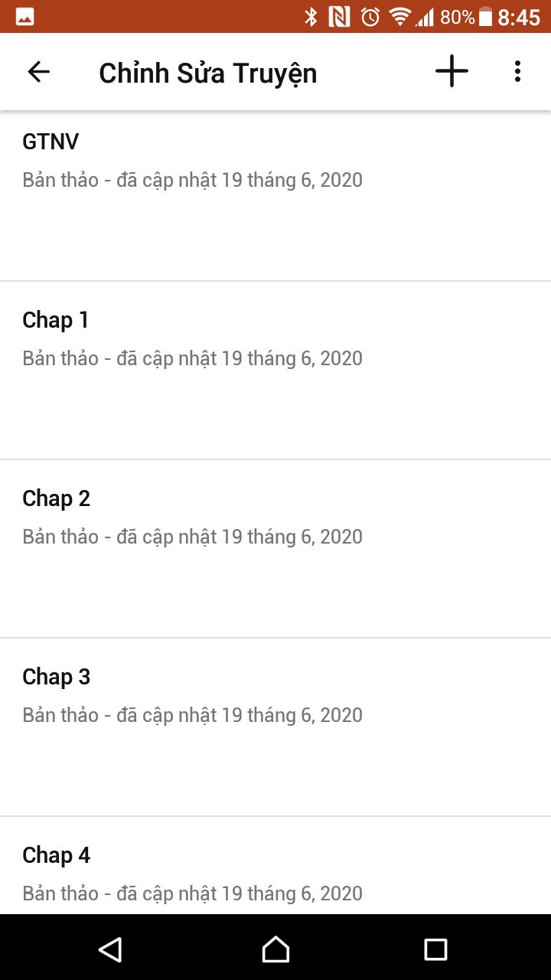Screen dimensions: 551x980
Task: Tap the recent apps square button
Action: point(435,949)
